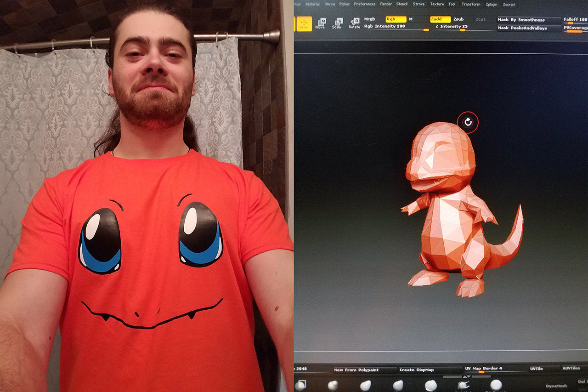Open the Stencil menu
588x392 pixels.
(x=402, y=4)
